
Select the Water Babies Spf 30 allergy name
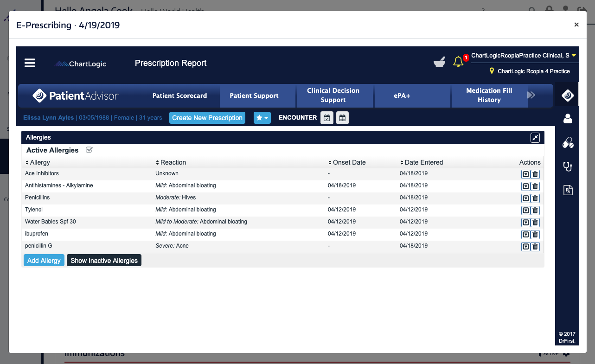pyautogui.click(x=51, y=222)
